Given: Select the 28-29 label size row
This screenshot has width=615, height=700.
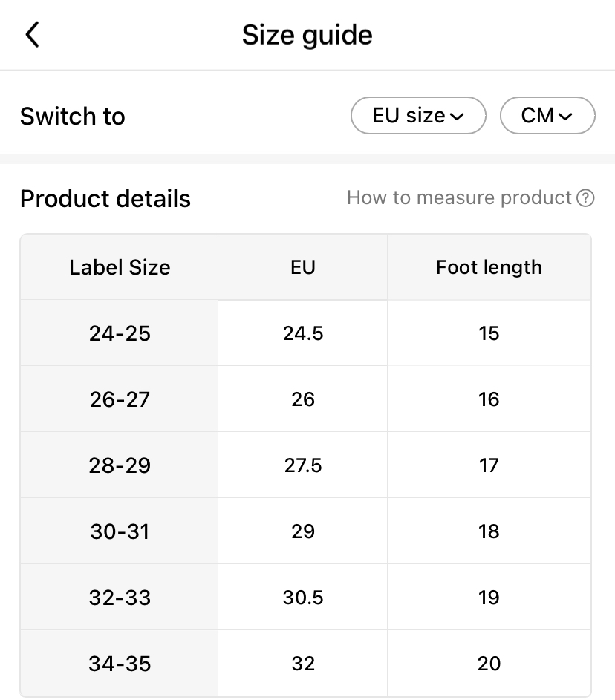Looking at the screenshot, I should (120, 465).
